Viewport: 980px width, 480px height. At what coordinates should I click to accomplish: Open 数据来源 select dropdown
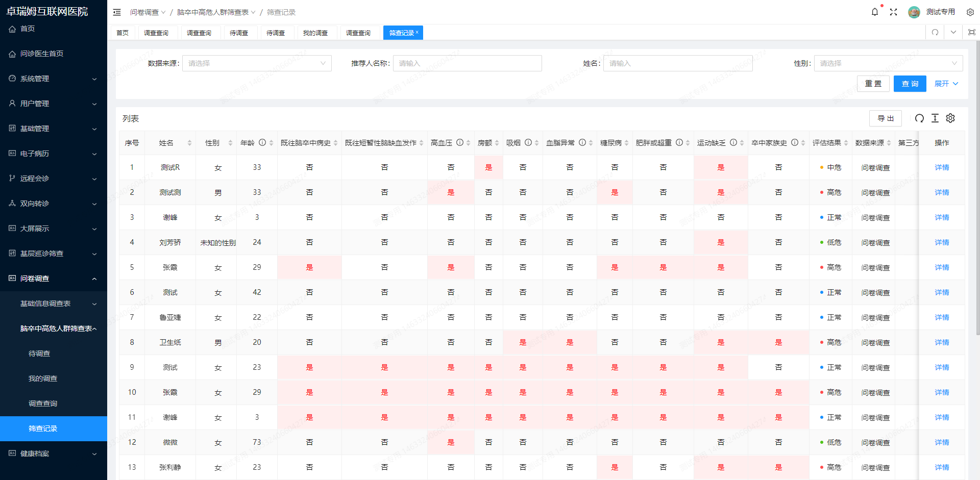(257, 63)
